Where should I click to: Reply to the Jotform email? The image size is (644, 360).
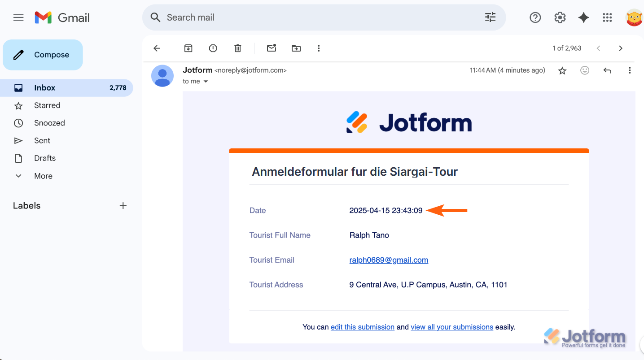[607, 70]
